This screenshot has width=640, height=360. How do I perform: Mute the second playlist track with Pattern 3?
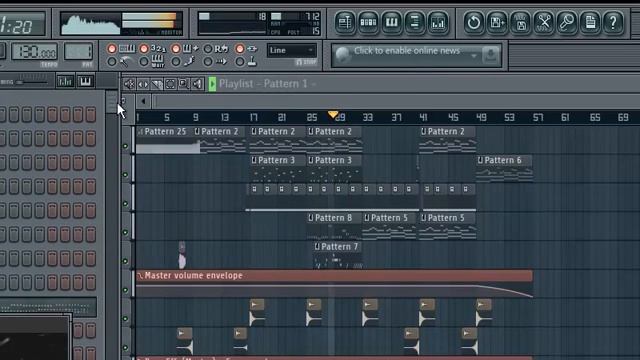[x=126, y=175]
